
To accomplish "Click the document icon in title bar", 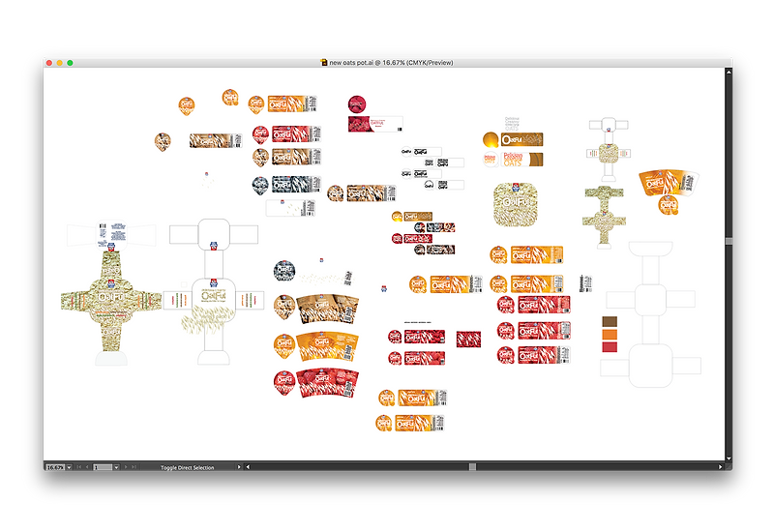I will pos(324,62).
